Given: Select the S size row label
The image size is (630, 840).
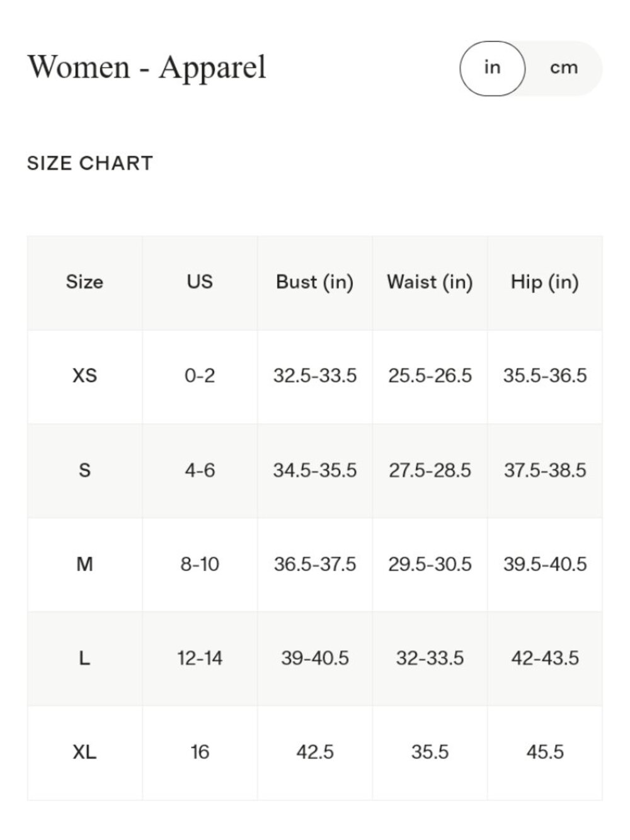Looking at the screenshot, I should pos(84,471).
